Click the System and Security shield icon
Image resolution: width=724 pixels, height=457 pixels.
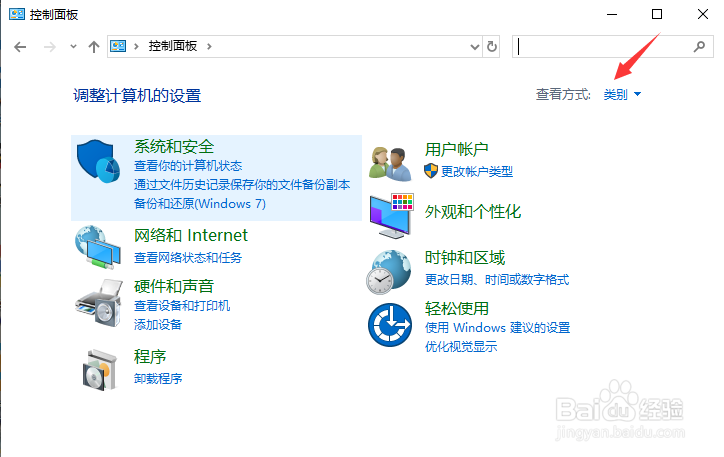coord(98,162)
